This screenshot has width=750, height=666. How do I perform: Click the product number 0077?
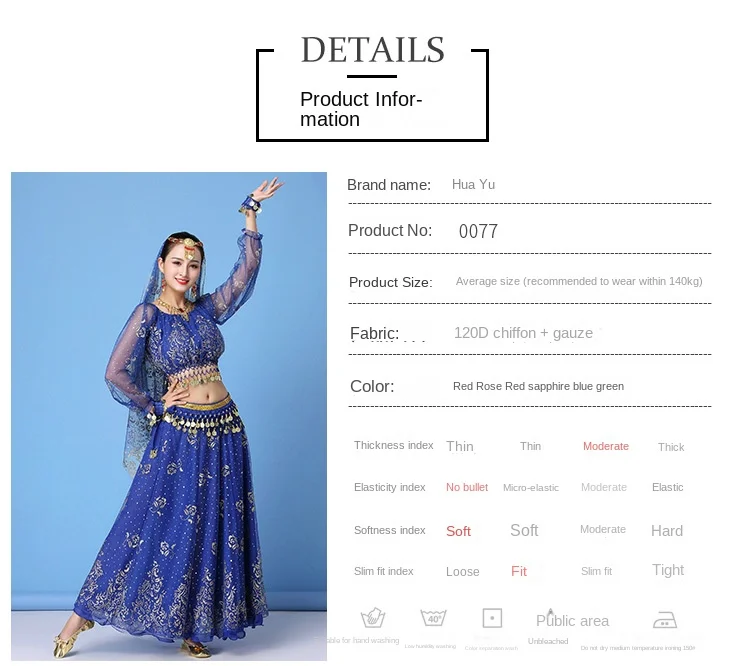point(478,232)
